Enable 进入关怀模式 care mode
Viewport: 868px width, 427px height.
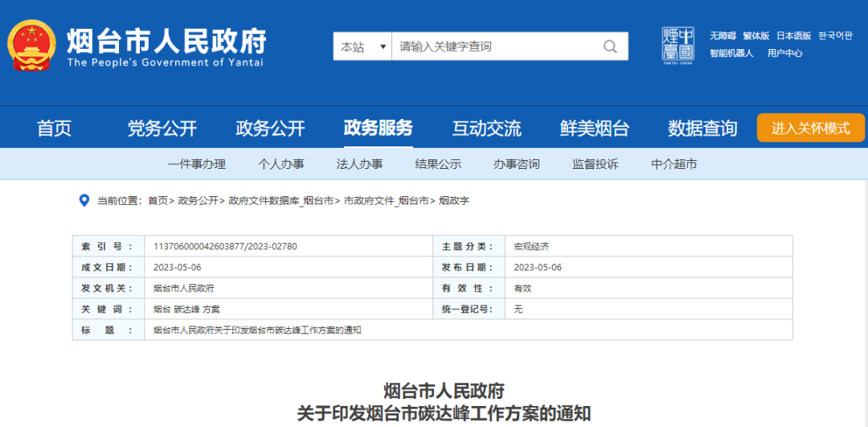pyautogui.click(x=810, y=128)
